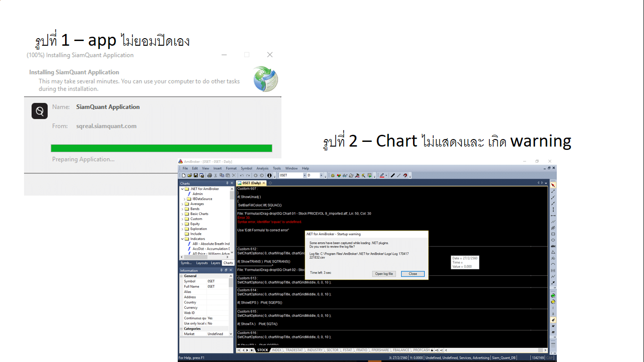Click the Print icon in the toolbar
Screen dimensions: 644x362
(x=209, y=175)
